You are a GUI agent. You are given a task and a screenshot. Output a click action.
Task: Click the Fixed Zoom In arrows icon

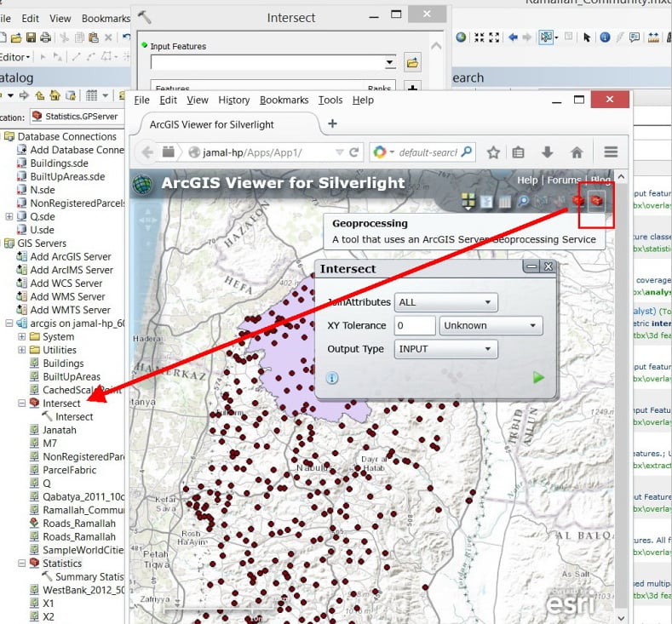pos(480,37)
